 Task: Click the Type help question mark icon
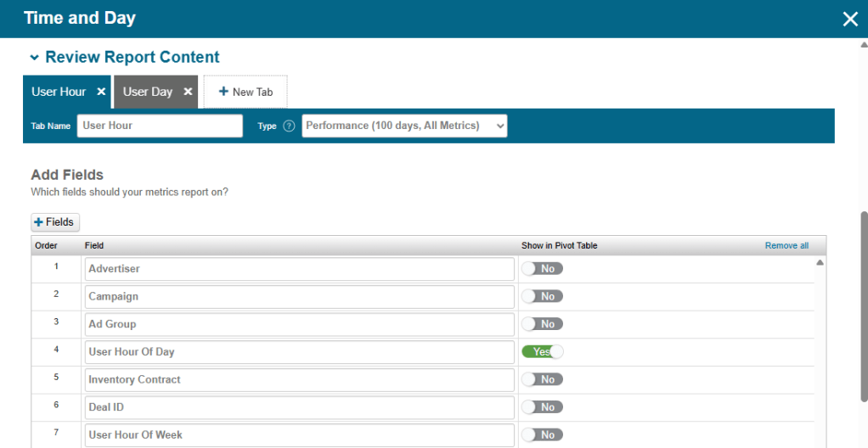pyautogui.click(x=289, y=126)
